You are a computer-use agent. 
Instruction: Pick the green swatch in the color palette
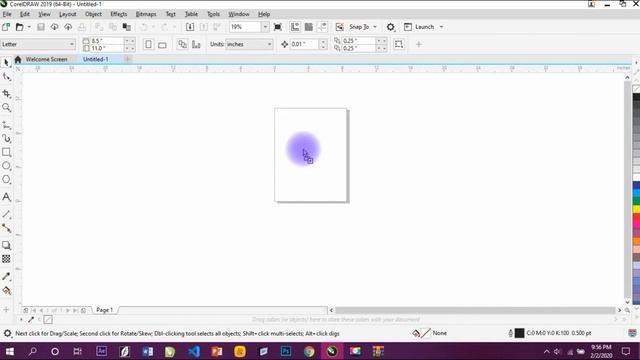pos(636,201)
